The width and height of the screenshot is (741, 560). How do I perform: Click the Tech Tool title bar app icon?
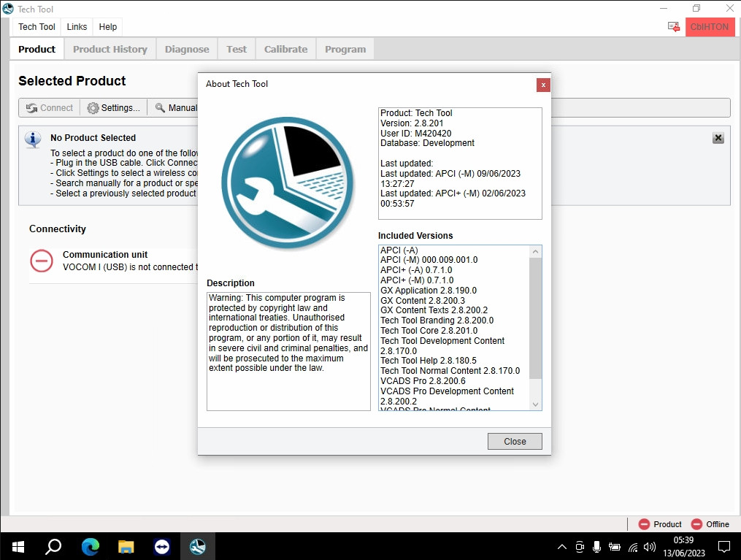click(8, 9)
